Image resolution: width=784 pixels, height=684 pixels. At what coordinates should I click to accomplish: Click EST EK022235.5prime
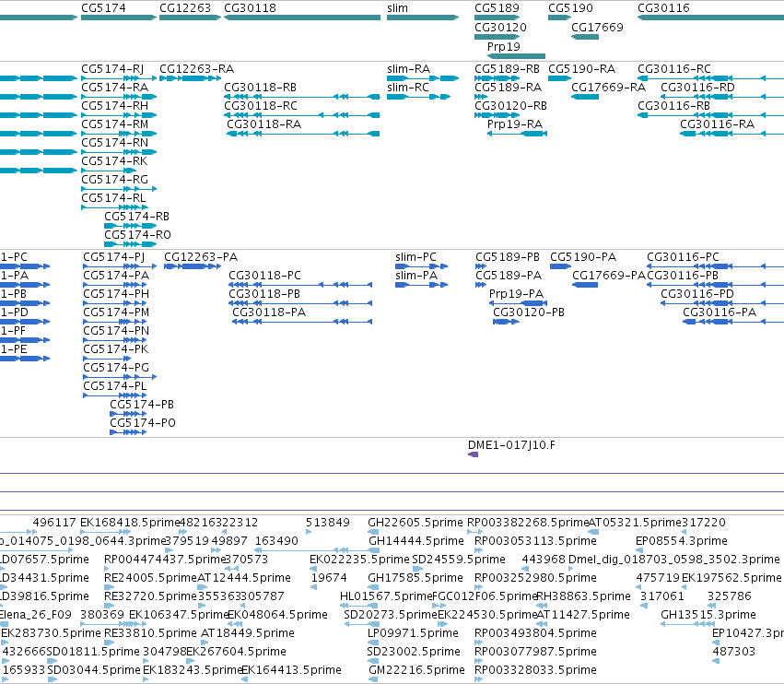(359, 559)
